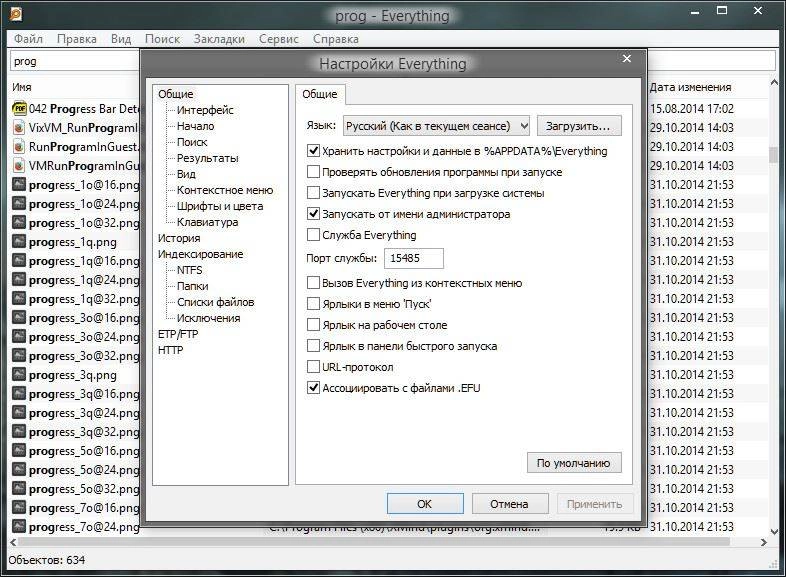Click image icon of progress_1q@16.png

pyautogui.click(x=19, y=261)
